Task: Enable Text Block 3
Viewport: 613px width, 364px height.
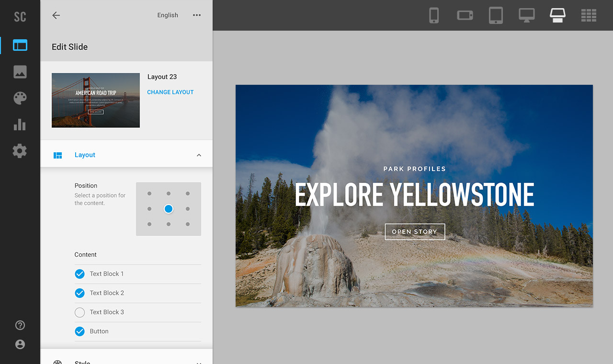Action: tap(79, 312)
